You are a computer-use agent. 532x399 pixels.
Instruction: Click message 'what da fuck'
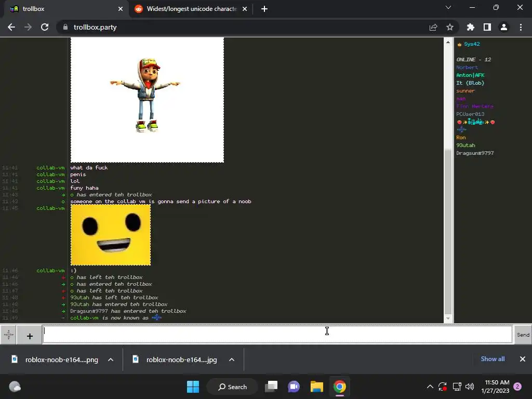point(89,168)
